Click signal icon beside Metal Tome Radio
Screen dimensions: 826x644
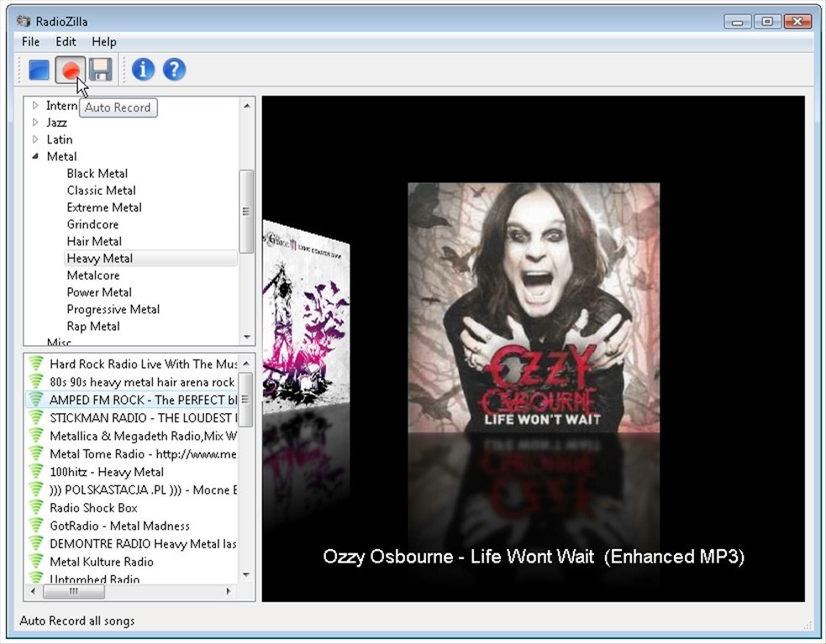(36, 454)
